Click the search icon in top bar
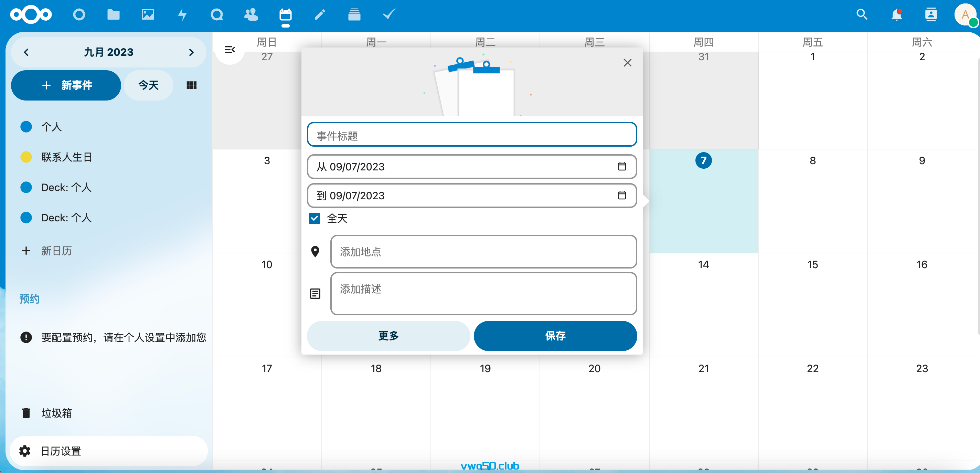 pyautogui.click(x=862, y=14)
